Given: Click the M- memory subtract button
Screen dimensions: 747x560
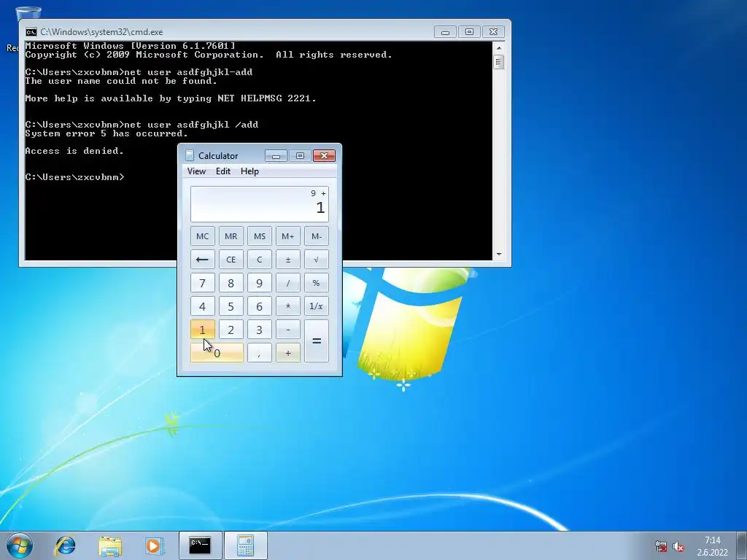Looking at the screenshot, I should pyautogui.click(x=317, y=236).
